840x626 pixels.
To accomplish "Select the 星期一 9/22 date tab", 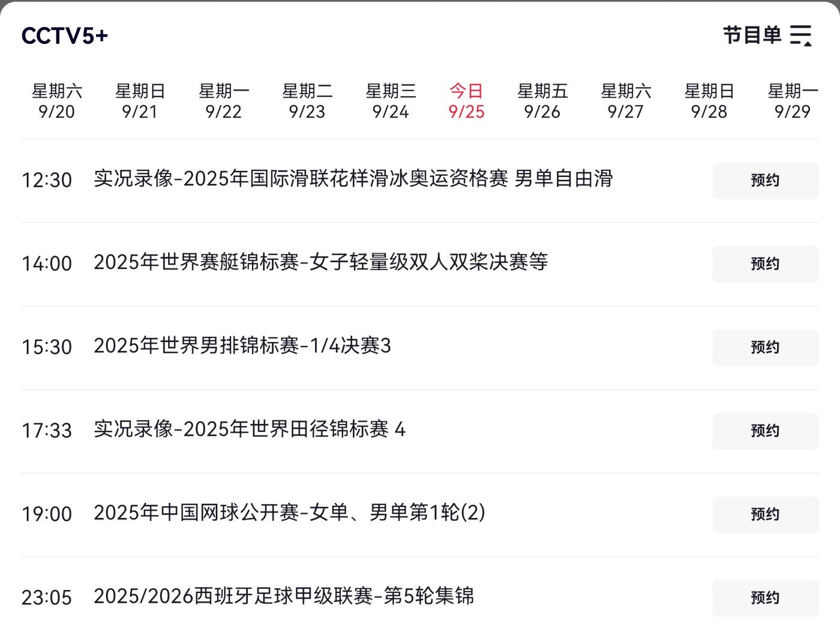I will 223,101.
